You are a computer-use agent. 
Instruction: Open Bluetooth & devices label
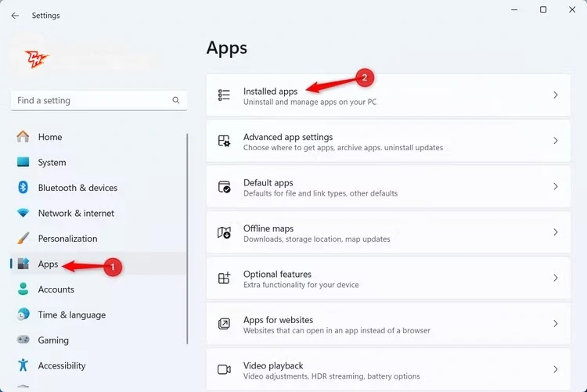77,188
